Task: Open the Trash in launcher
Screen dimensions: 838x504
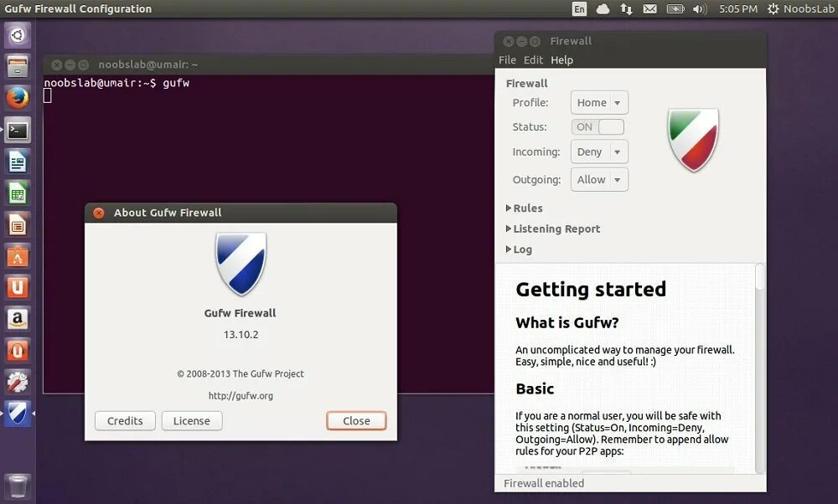Action: click(18, 486)
